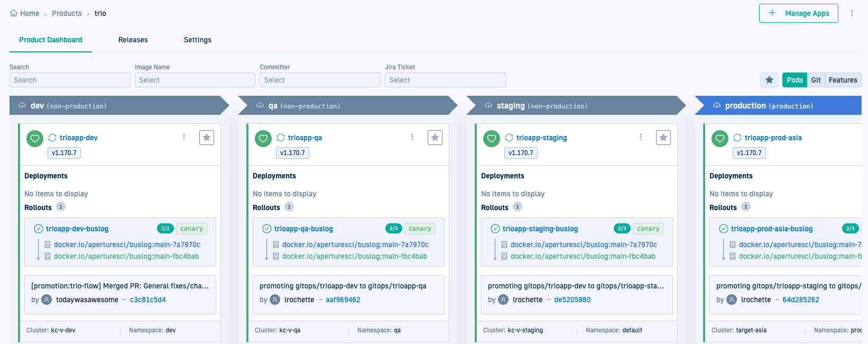This screenshot has height=344, width=868.
Task: Click the green heart health icon for trioapp-dev
Action: tap(35, 139)
